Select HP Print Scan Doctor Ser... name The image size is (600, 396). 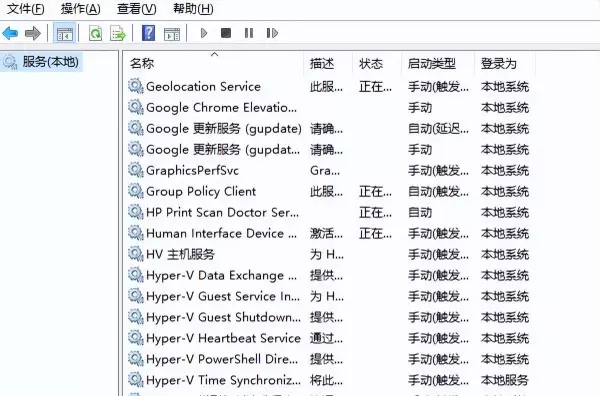click(x=223, y=212)
